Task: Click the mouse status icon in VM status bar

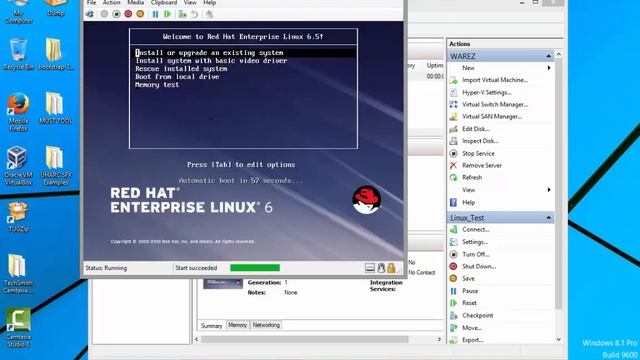Action: [381, 268]
